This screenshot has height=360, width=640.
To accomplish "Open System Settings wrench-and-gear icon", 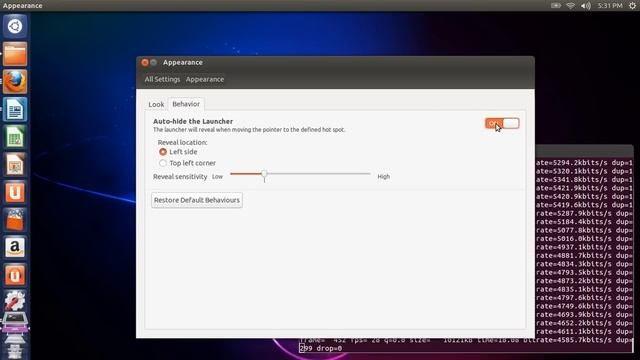I will (x=15, y=300).
